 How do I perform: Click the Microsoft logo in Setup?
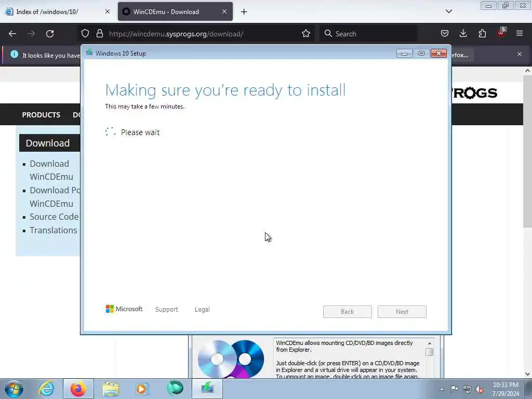[124, 309]
